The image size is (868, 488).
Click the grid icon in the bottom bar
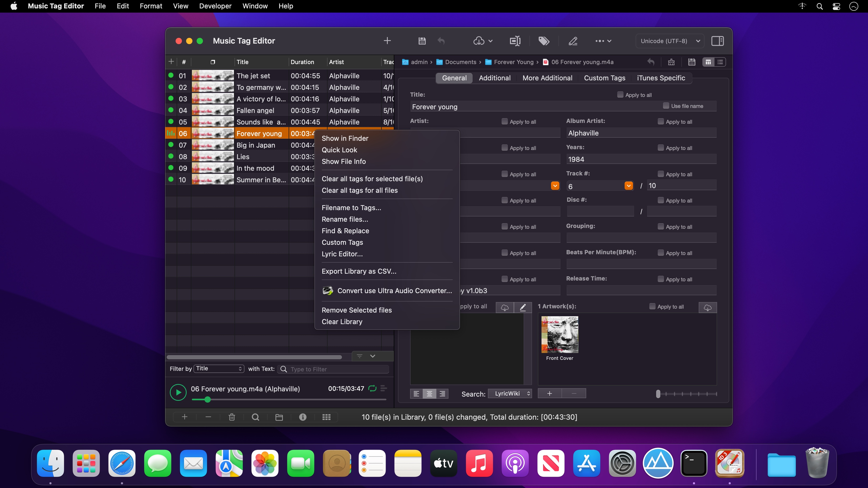326,417
